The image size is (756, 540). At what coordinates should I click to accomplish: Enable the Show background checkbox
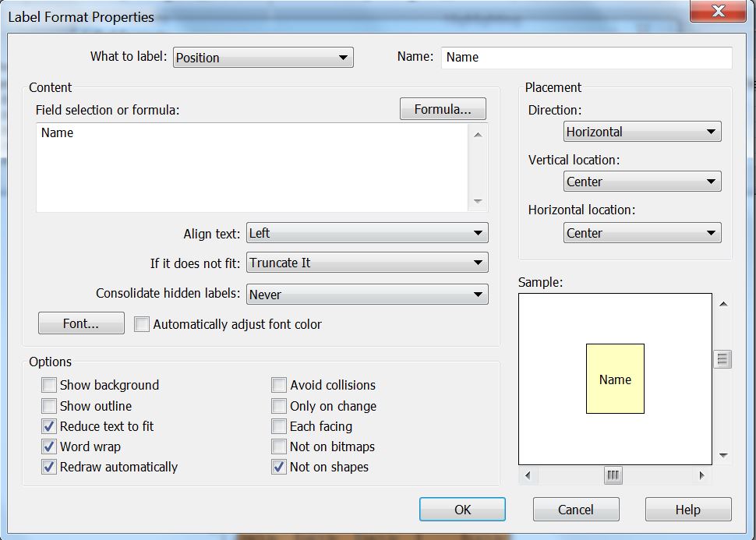click(x=49, y=385)
